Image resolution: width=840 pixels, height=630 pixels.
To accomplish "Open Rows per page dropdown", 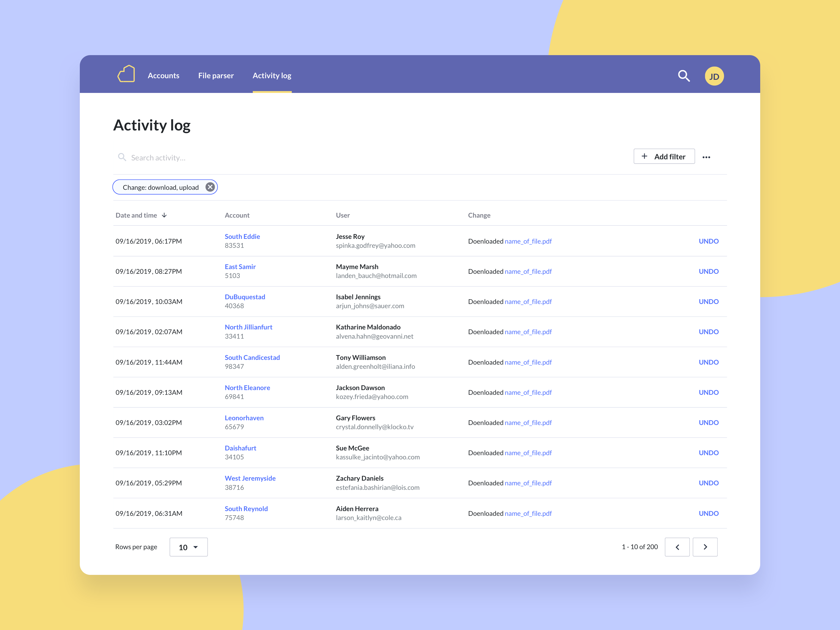I will (x=188, y=547).
